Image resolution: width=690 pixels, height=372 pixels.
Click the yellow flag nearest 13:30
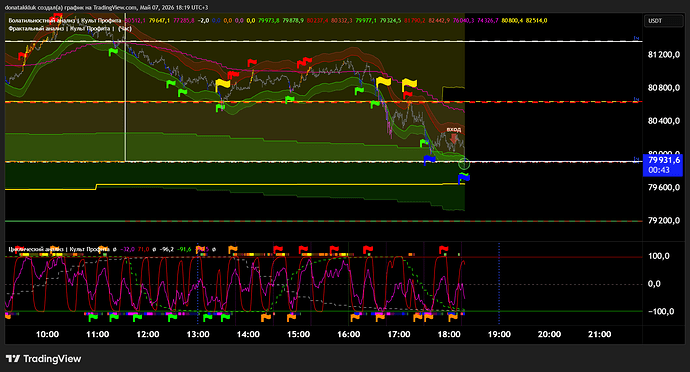point(223,84)
